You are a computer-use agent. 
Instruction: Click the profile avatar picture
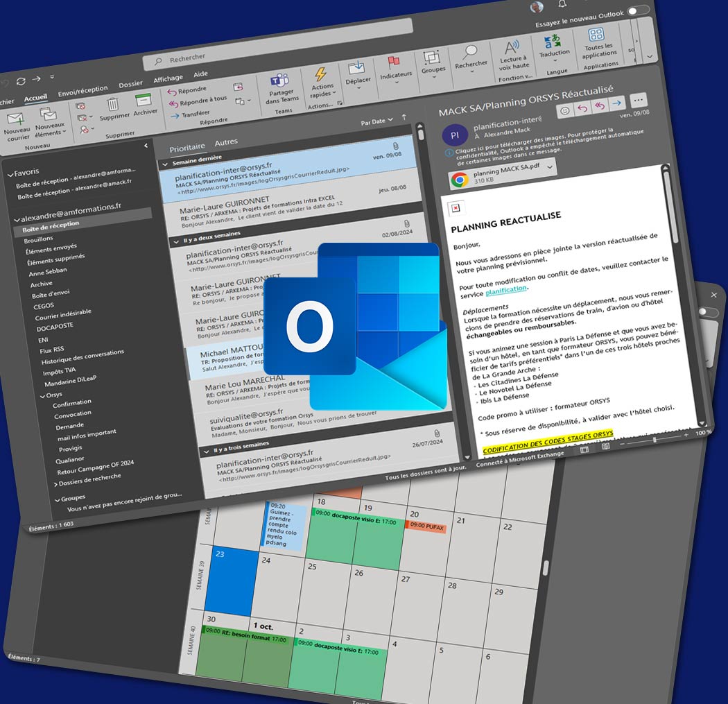point(537,7)
